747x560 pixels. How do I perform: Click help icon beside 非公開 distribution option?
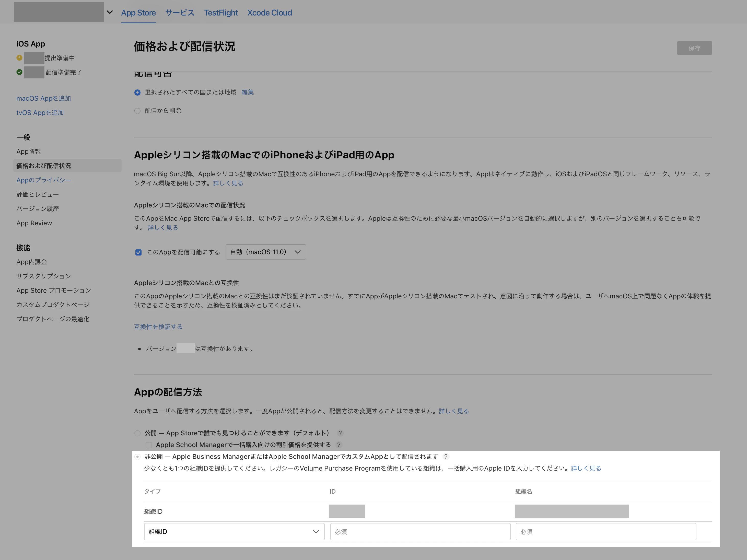446,457
